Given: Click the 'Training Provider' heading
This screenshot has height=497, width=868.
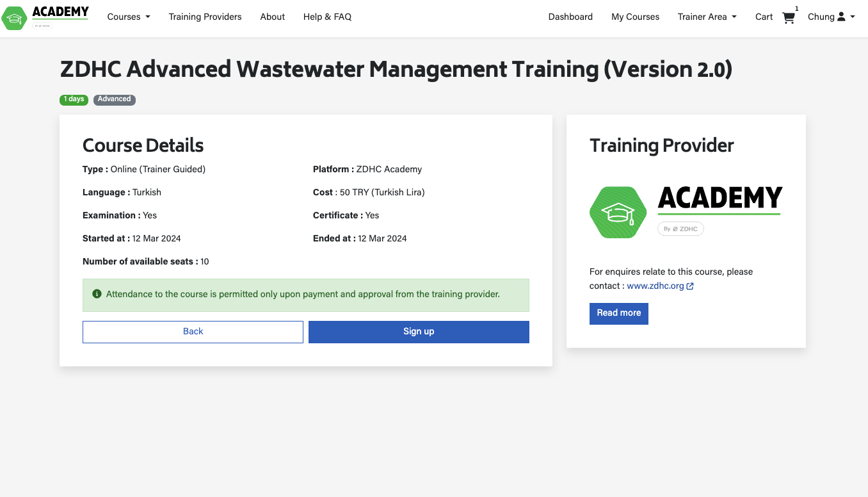Looking at the screenshot, I should click(662, 145).
